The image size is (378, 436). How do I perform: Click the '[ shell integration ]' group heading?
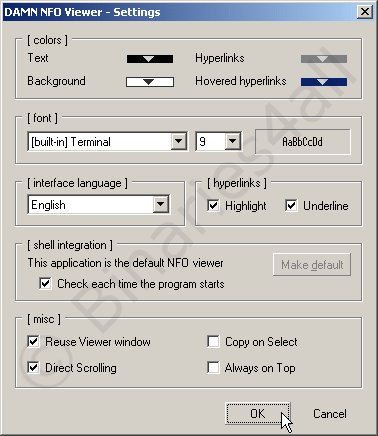point(70,245)
